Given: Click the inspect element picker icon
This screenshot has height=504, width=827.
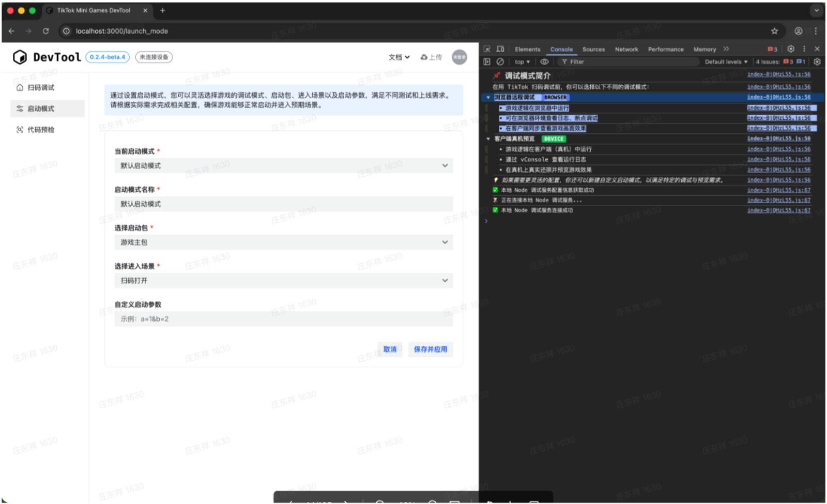Looking at the screenshot, I should [x=487, y=49].
